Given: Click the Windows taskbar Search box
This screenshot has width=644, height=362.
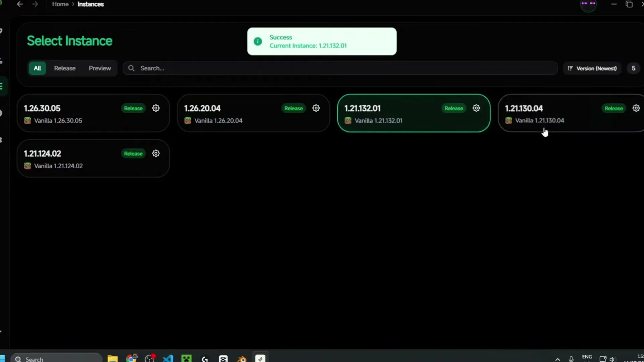Looking at the screenshot, I should (x=56, y=359).
